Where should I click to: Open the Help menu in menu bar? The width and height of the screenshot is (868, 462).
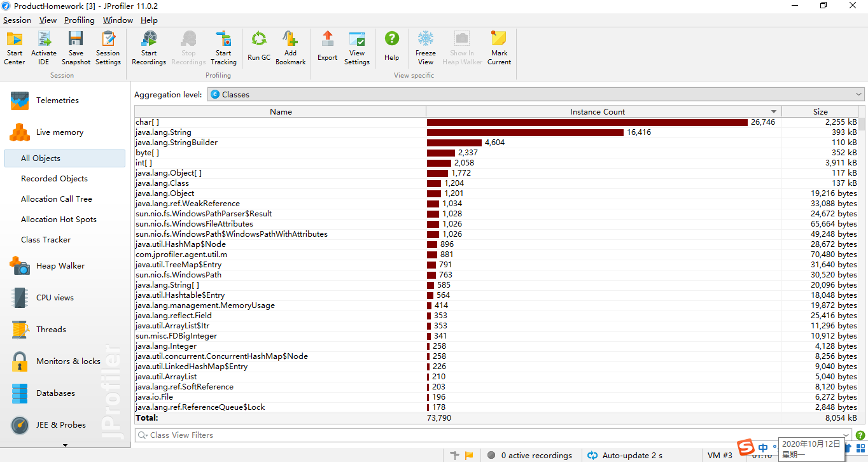(x=149, y=20)
